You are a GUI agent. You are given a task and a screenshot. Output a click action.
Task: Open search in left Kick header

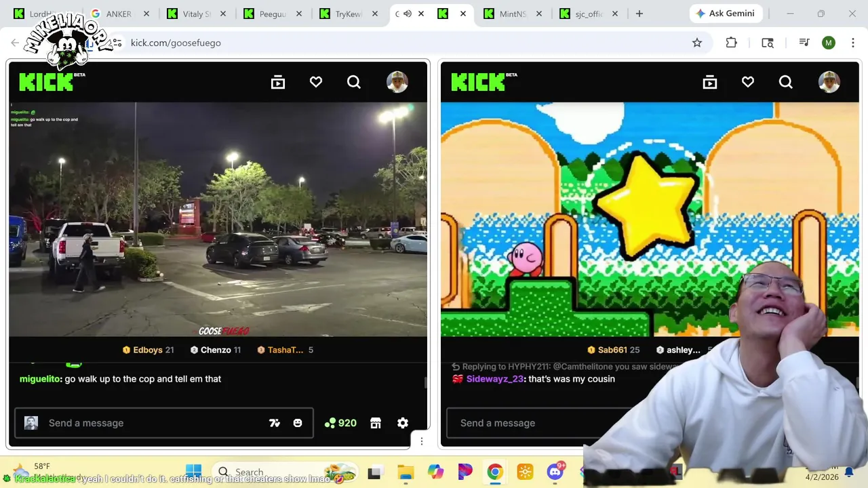(x=354, y=82)
